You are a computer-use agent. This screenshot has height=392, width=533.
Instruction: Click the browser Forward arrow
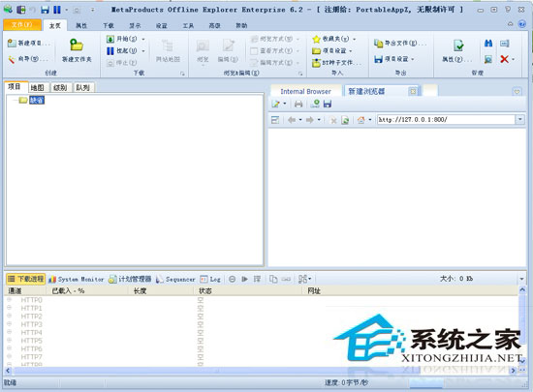point(310,120)
